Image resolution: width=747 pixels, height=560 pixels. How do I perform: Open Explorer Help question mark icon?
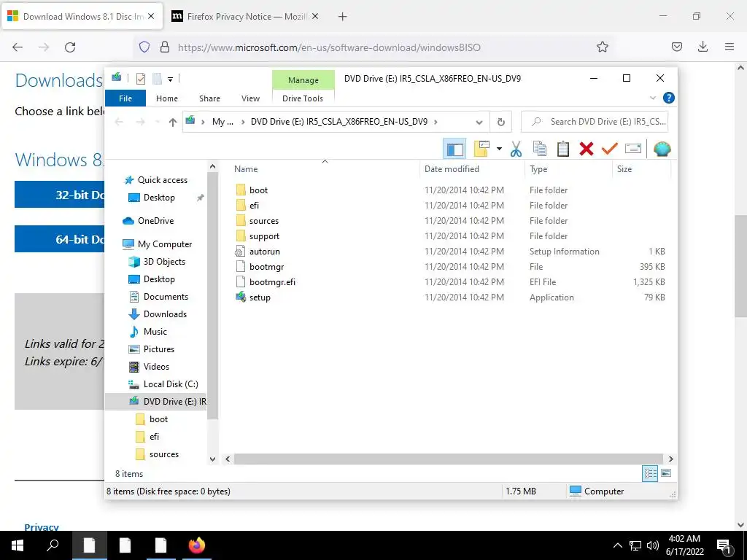[668, 98]
